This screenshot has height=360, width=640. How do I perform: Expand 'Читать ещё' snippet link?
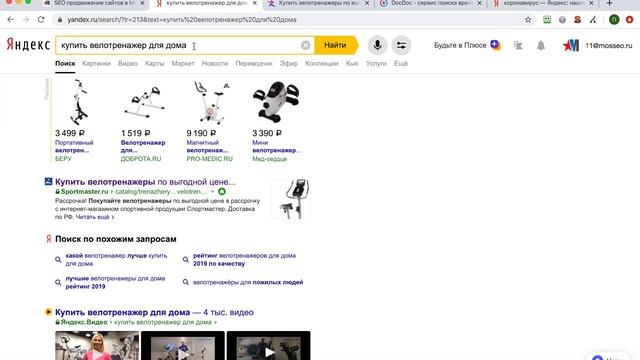tap(95, 217)
